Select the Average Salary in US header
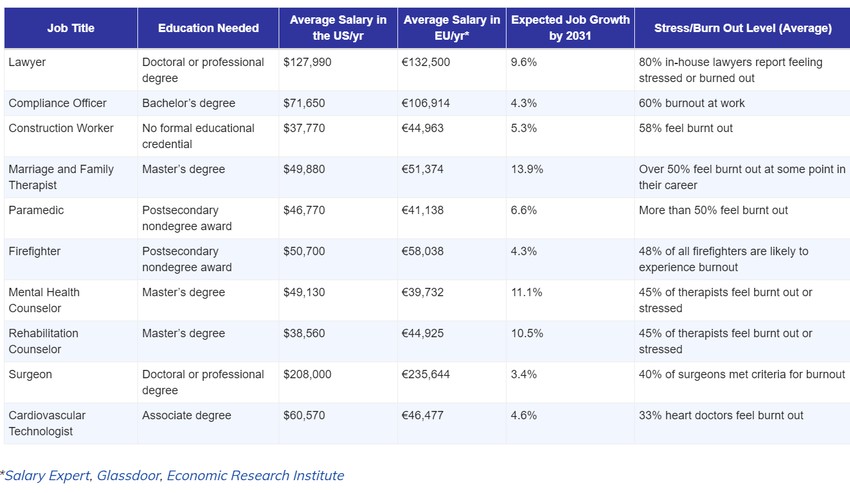 pos(339,28)
